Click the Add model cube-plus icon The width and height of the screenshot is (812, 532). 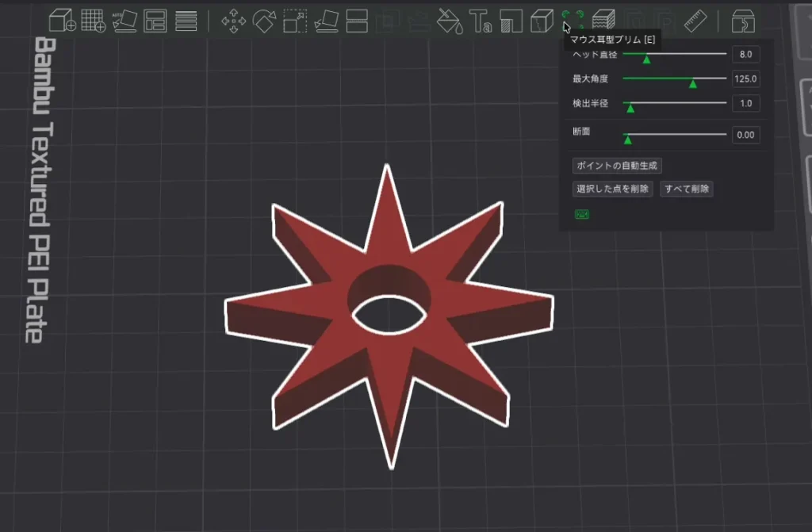click(x=62, y=21)
